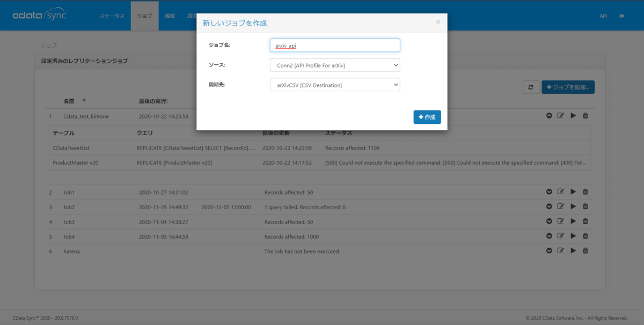This screenshot has height=325, width=644.
Task: Edit the Cdata_test_kintone job
Action: pyautogui.click(x=561, y=116)
